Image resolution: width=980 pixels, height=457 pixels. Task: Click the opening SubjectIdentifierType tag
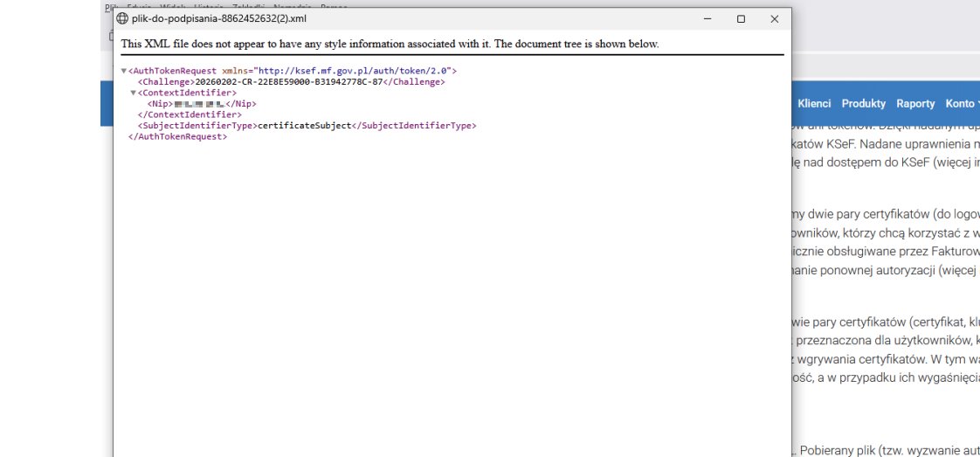click(x=197, y=126)
